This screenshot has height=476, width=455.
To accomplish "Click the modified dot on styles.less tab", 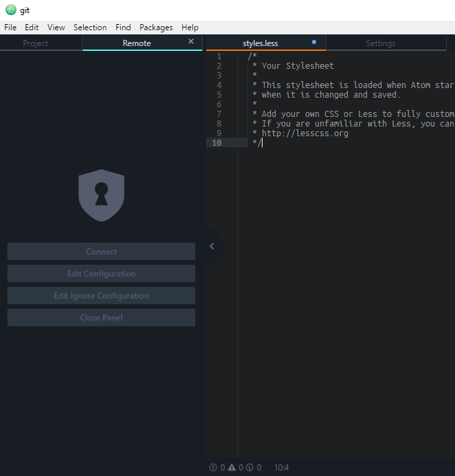I will [314, 42].
